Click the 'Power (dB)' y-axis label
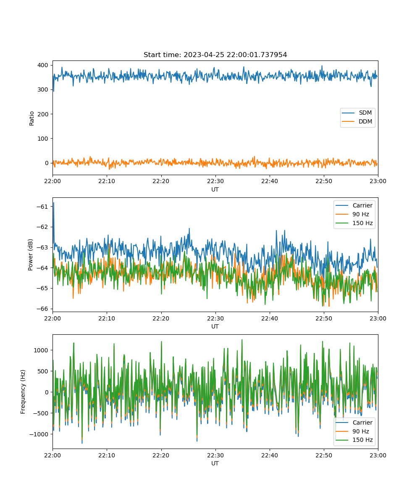 point(31,255)
